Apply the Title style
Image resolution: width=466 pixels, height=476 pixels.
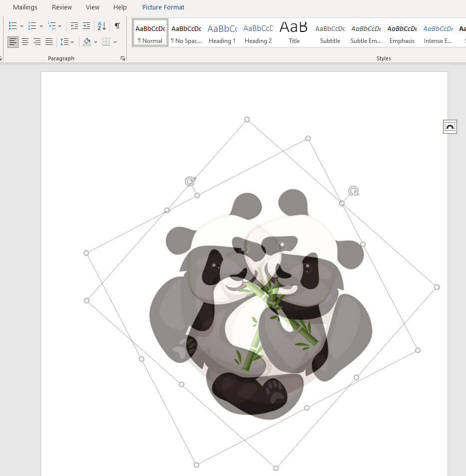point(294,34)
